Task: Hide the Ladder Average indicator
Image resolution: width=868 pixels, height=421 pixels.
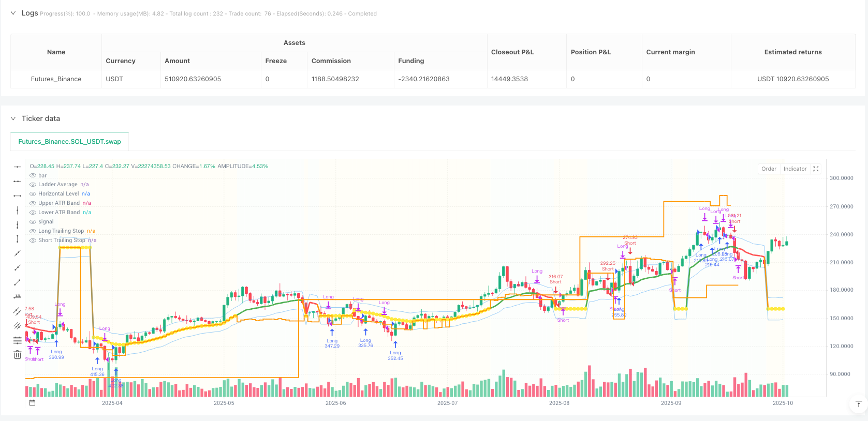Action: point(33,185)
